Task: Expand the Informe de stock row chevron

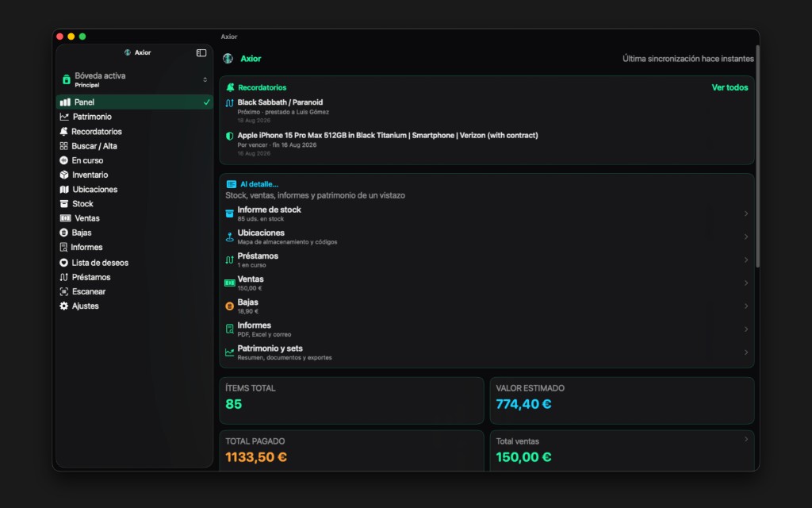Action: pyautogui.click(x=746, y=214)
